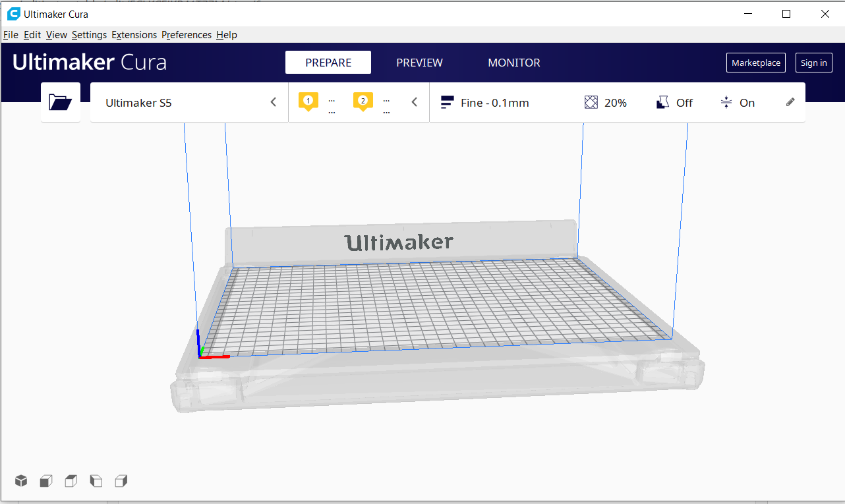
Task: Switch to the PREVIEW stage tab
Action: click(419, 63)
